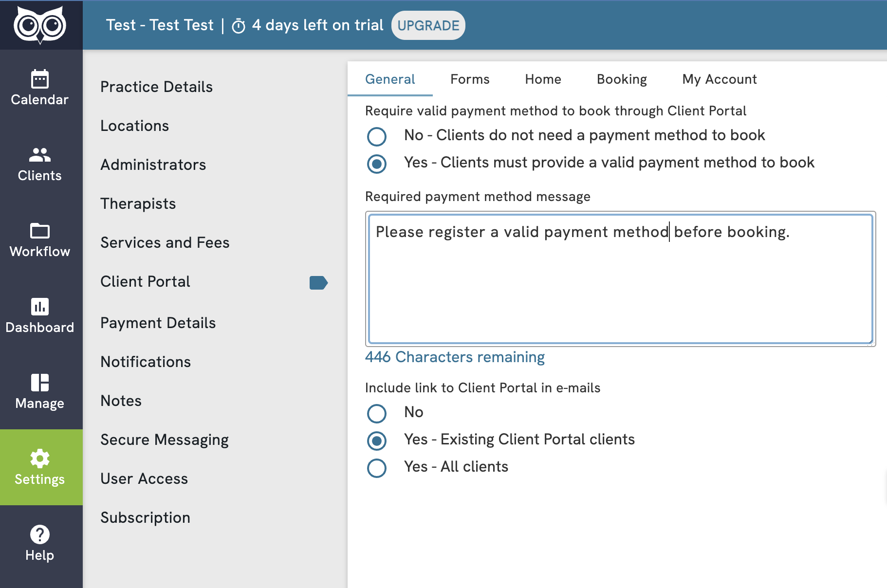Click 'Require valid payment method to book' heading
The width and height of the screenshot is (887, 588).
tap(555, 110)
